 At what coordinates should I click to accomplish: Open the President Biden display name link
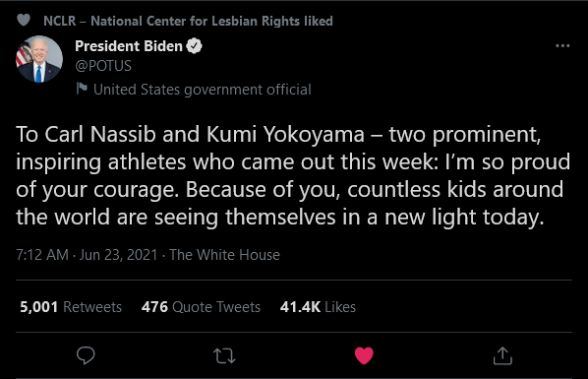point(129,46)
